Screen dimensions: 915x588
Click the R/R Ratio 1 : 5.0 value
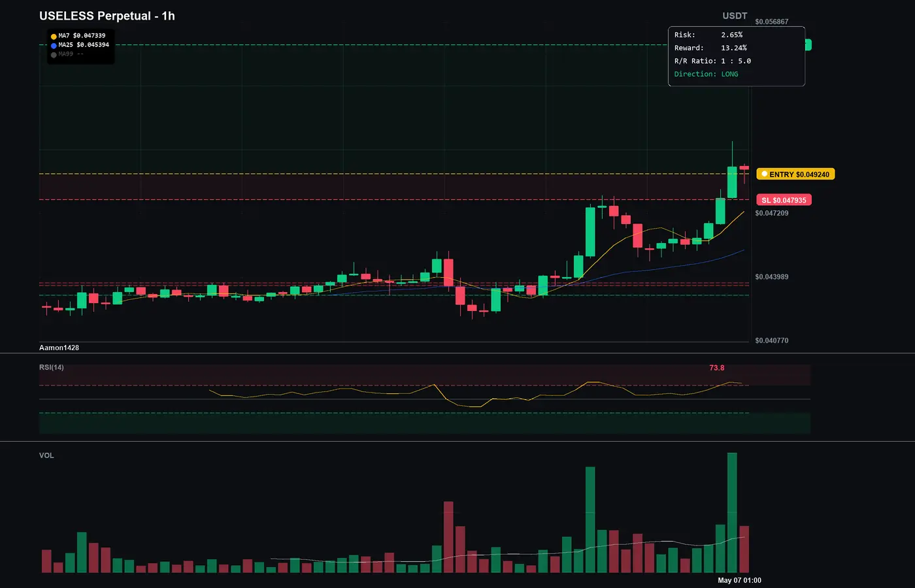736,61
